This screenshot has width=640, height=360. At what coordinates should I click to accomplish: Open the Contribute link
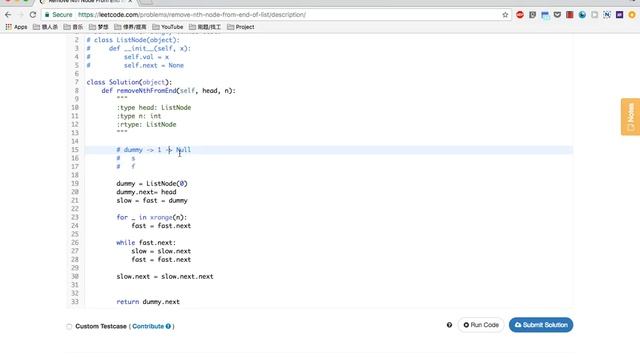[x=148, y=326]
